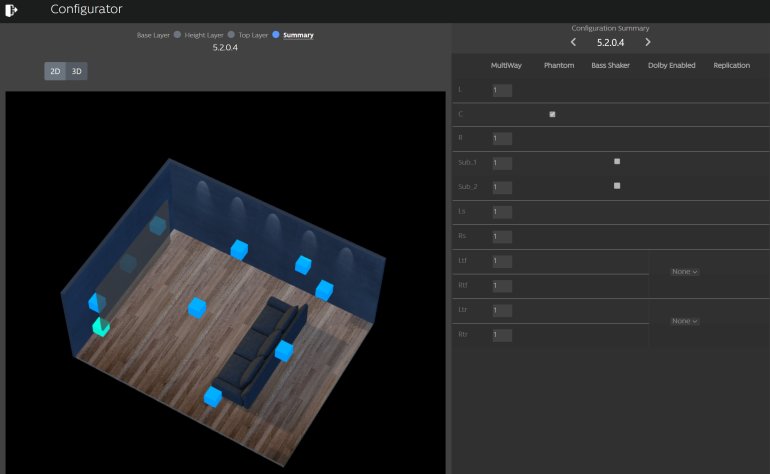Image resolution: width=770 pixels, height=474 pixels.
Task: Switch to 3D view
Action: tap(77, 71)
